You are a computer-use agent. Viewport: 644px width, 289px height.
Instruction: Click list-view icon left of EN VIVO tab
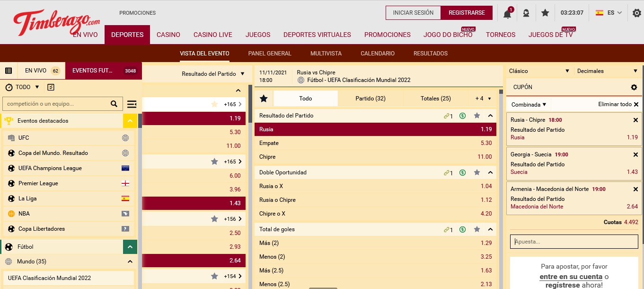point(9,71)
